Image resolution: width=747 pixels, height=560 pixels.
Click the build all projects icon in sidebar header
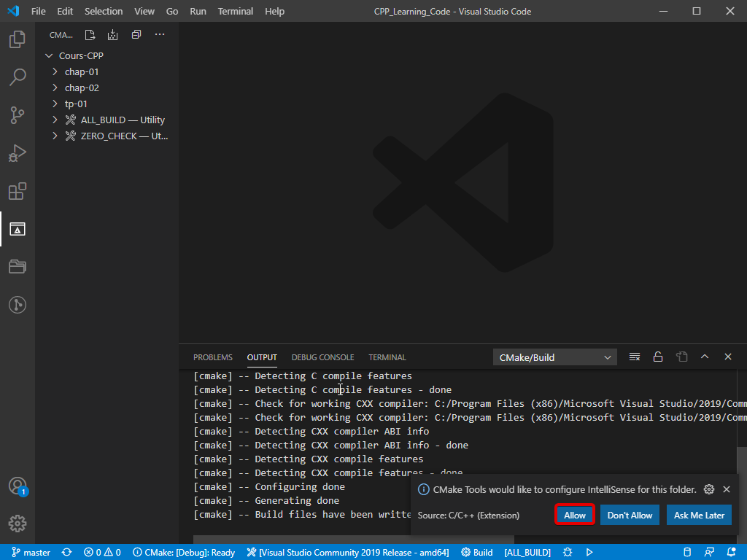tap(112, 35)
